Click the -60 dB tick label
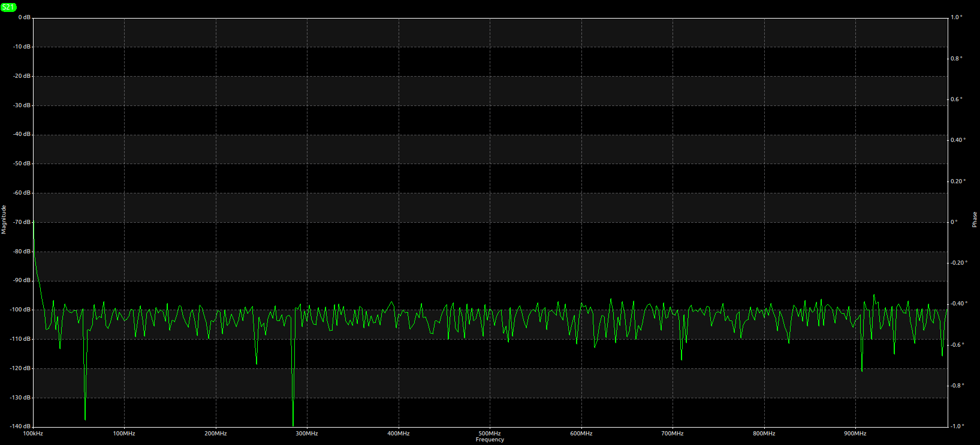 pyautogui.click(x=22, y=193)
